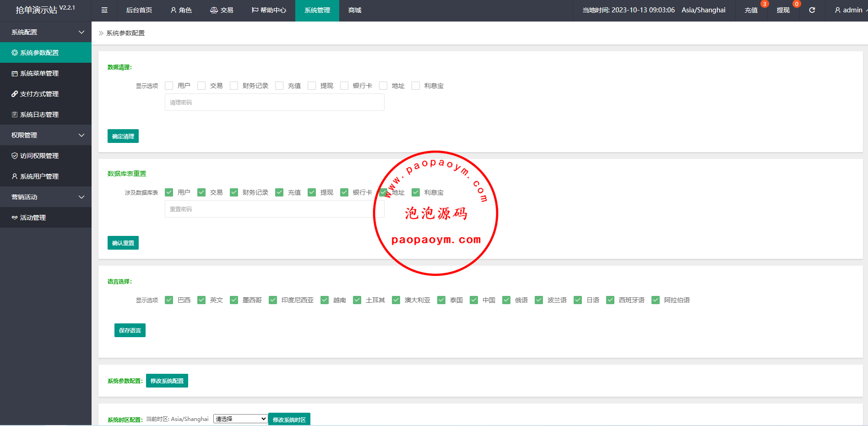Viewport: 868px width, 426px height.
Task: Open Payment Method Management sidebar item
Action: (39, 94)
